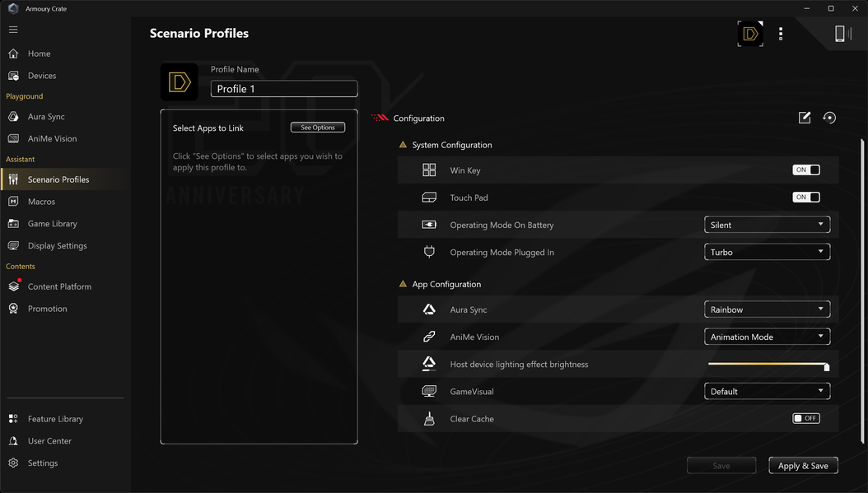This screenshot has height=493, width=868.
Task: Enable the Clear Cache switch
Action: tap(806, 418)
